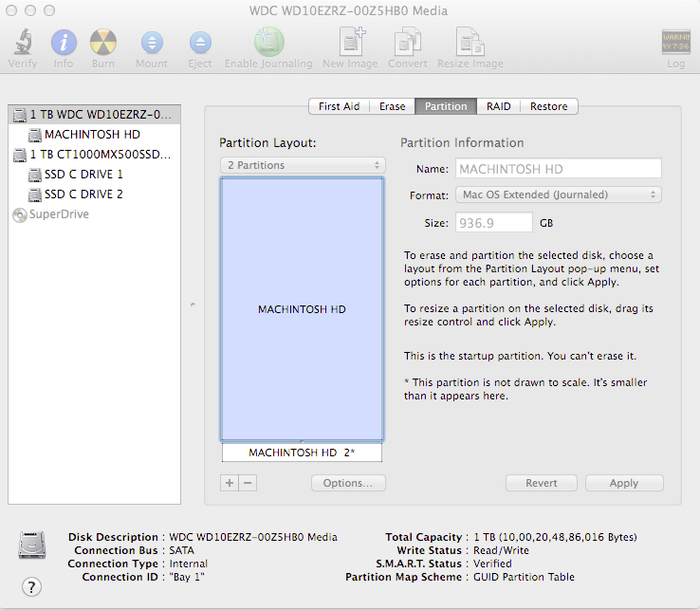Switch to the First Aid tab
The width and height of the screenshot is (700, 610).
click(x=339, y=106)
